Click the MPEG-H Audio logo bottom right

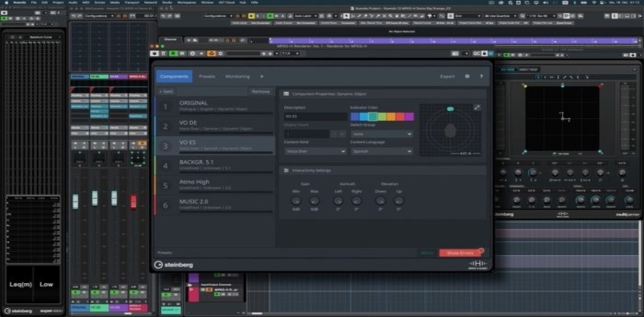point(477,265)
